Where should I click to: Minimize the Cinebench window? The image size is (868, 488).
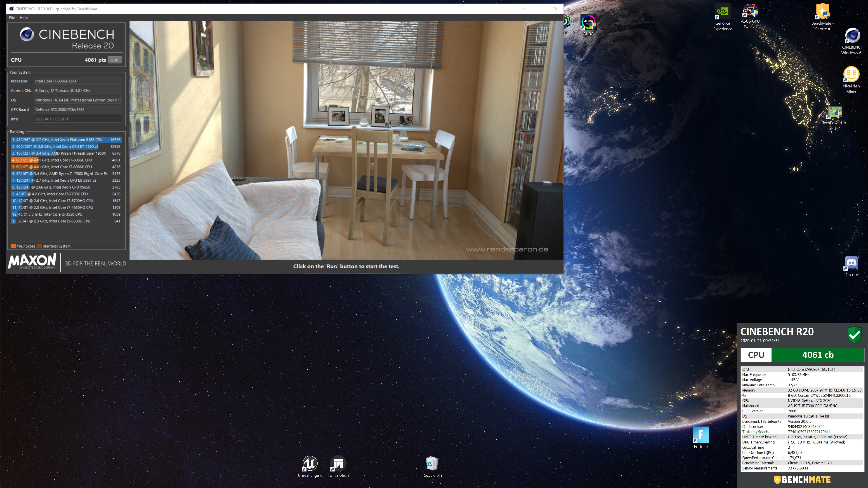[x=524, y=9]
